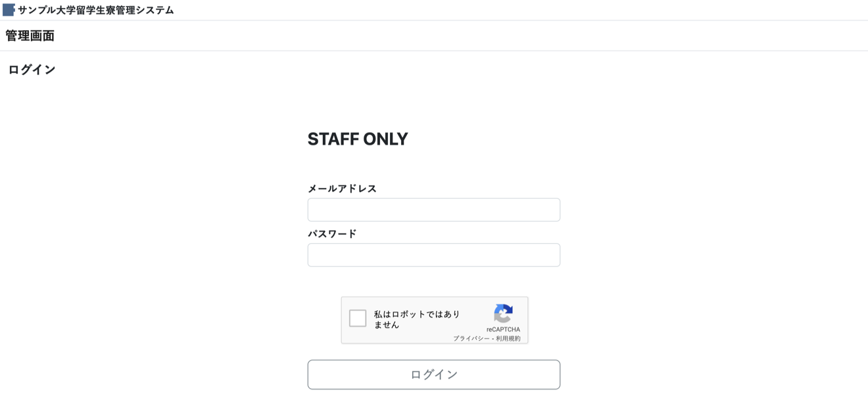The image size is (868, 403).
Task: Focus the パスワード input field
Action: coord(433,255)
